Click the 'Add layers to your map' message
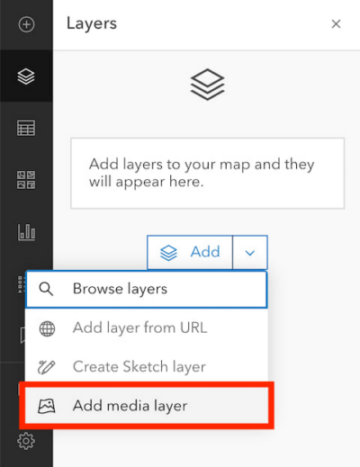 (x=202, y=173)
